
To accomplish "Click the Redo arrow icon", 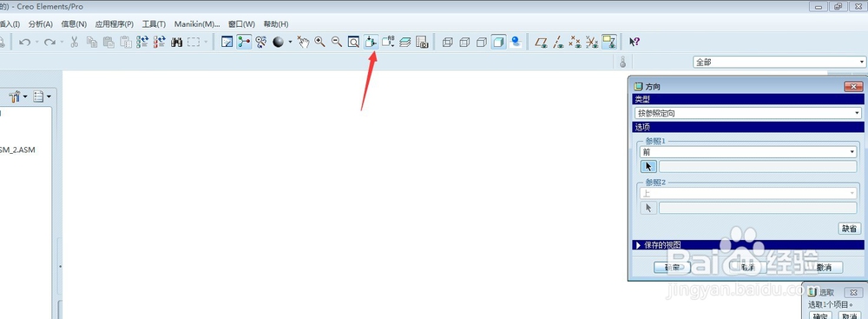I will coord(49,43).
